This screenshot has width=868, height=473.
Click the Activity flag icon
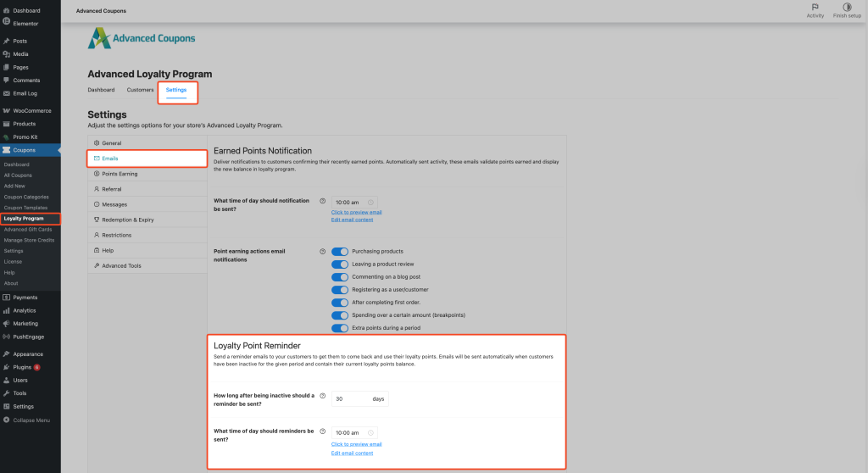click(x=815, y=7)
